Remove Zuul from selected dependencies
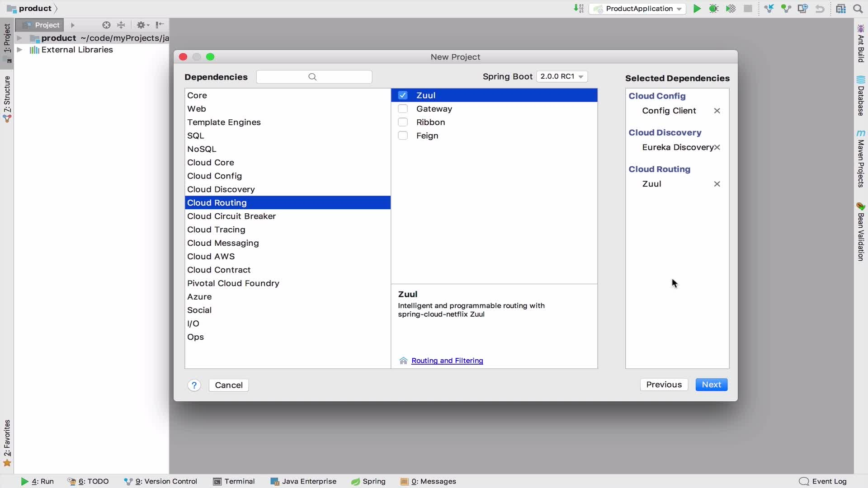 (717, 184)
